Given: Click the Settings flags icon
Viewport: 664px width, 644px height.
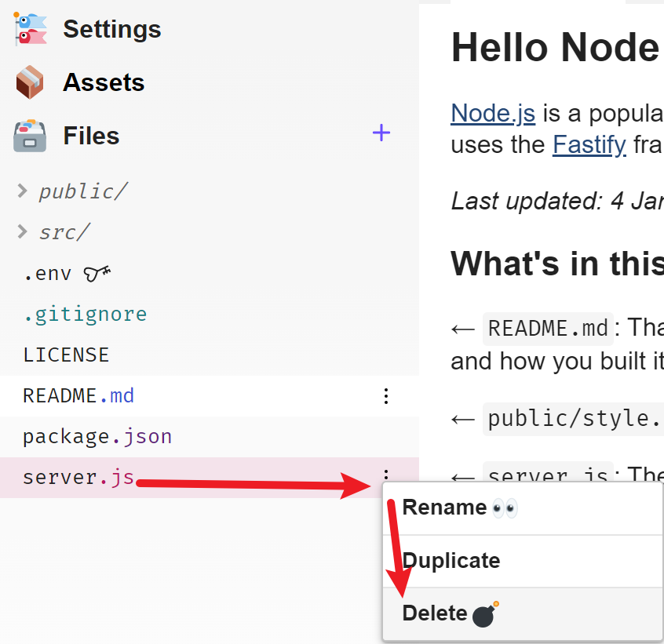Looking at the screenshot, I should (30, 29).
